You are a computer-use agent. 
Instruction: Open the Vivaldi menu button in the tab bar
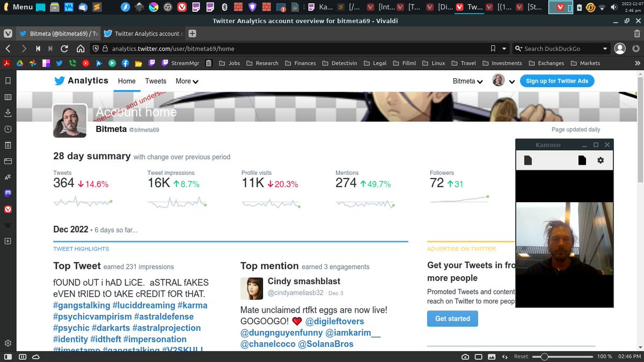(x=8, y=33)
